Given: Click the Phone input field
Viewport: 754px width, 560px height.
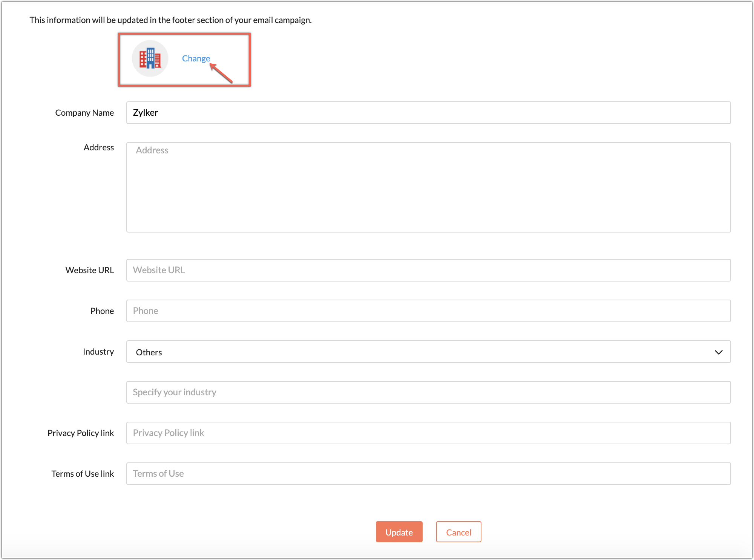Looking at the screenshot, I should (x=428, y=311).
